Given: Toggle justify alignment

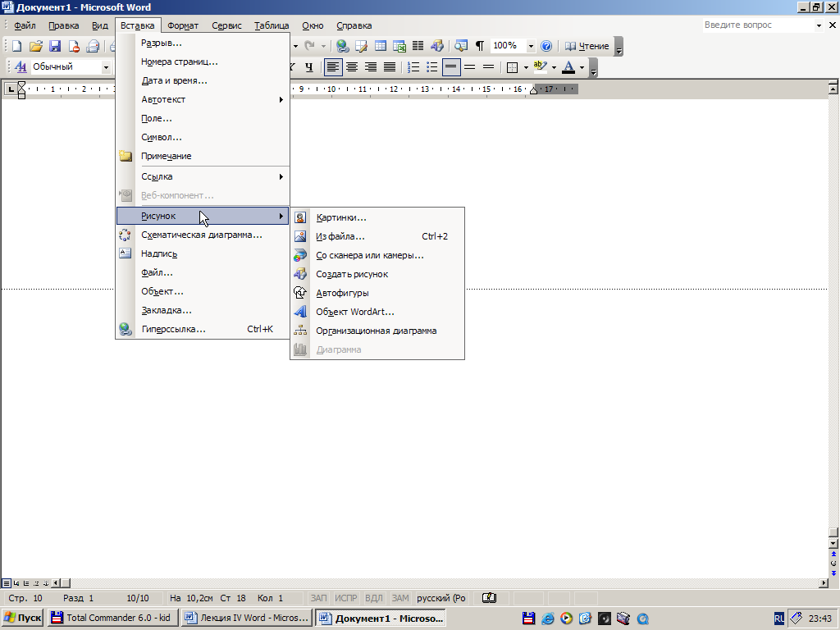Looking at the screenshot, I should click(390, 67).
